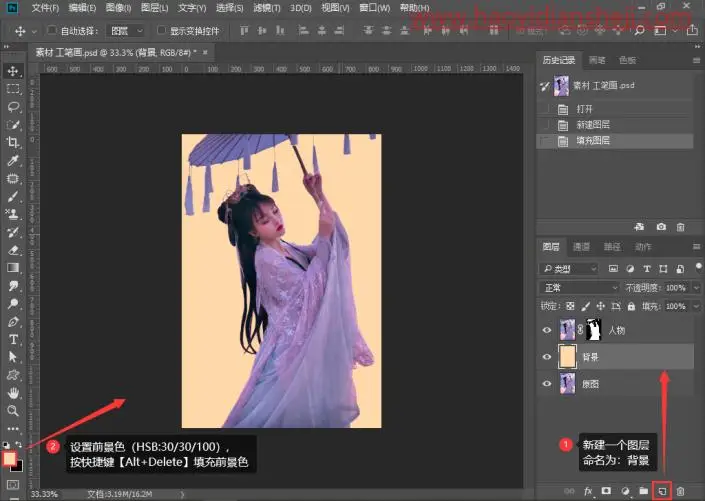Delete current state in History panel
705x501 pixels.
click(x=680, y=227)
